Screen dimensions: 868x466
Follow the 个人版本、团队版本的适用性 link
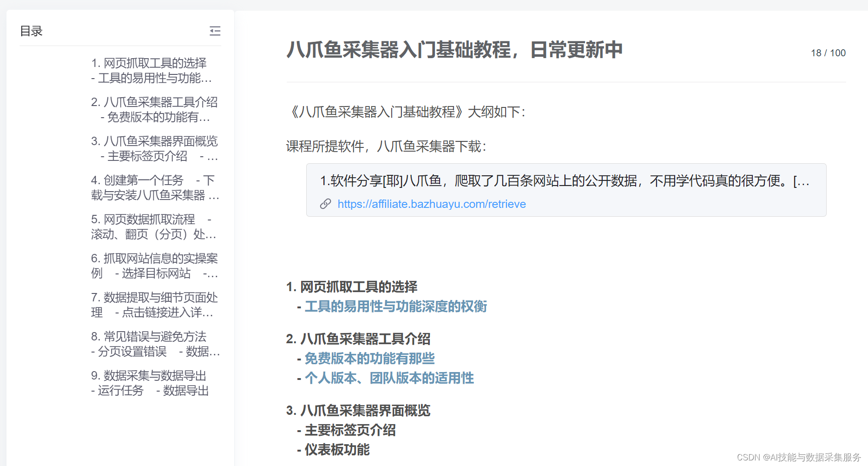(x=389, y=378)
